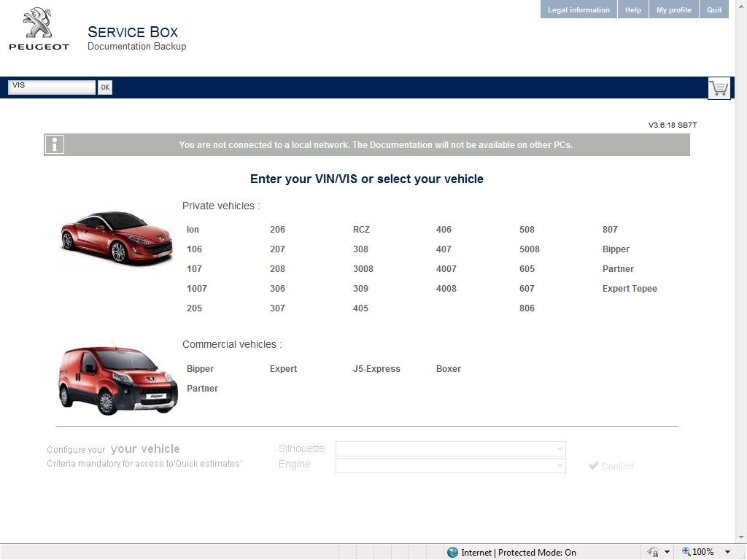Select the Boxer commercial vehicle
This screenshot has width=747, height=560.
click(448, 368)
